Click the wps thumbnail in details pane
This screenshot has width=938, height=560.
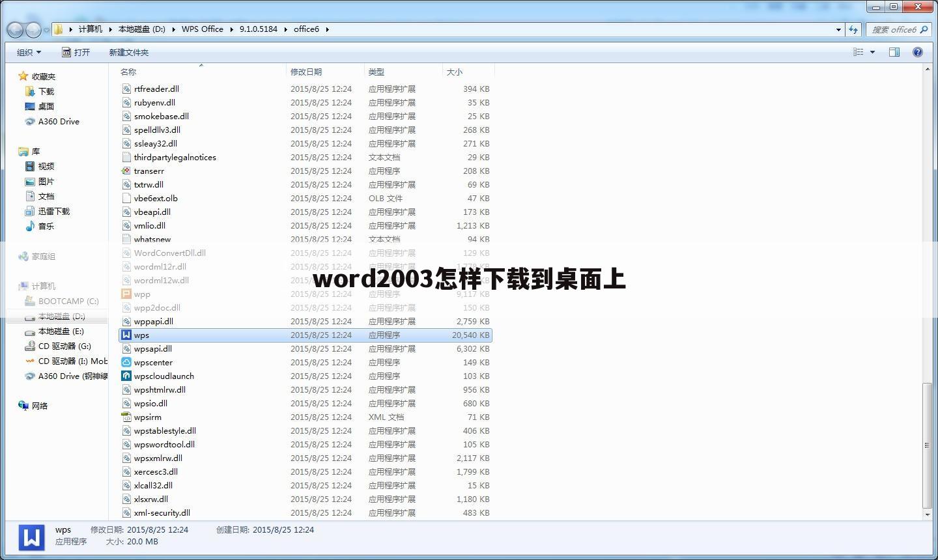click(x=31, y=538)
